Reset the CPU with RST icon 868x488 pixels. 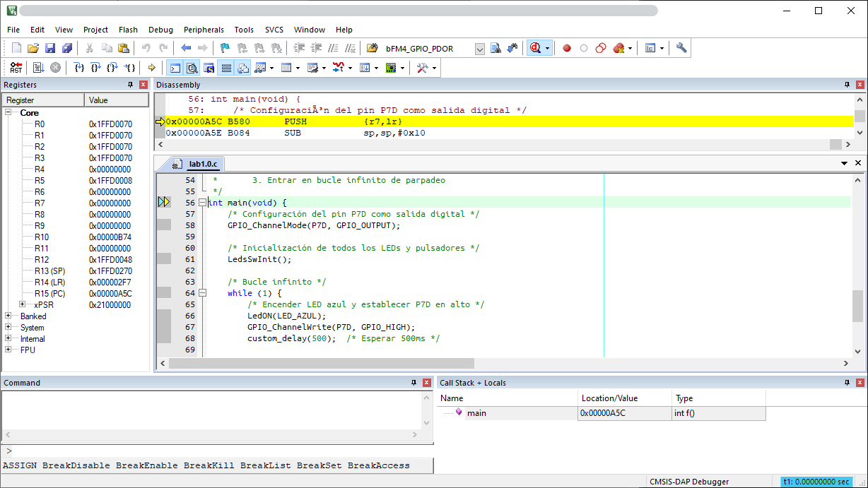16,68
